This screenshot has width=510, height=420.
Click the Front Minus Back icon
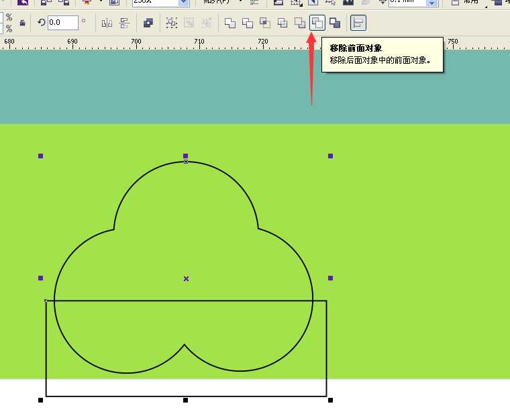pos(300,23)
